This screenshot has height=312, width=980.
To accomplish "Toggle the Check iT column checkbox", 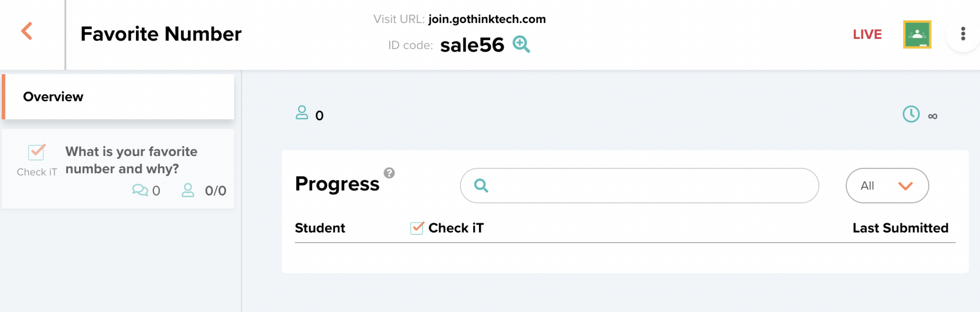I will 417,228.
